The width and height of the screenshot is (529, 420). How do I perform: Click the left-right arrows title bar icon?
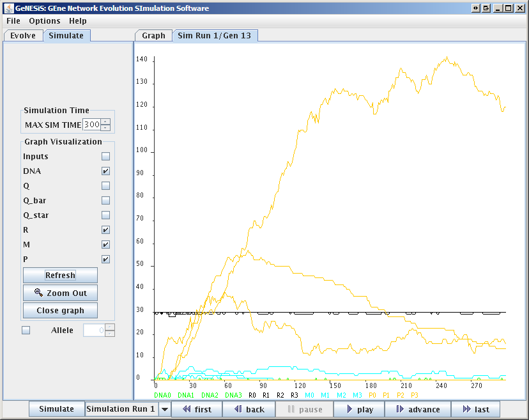[x=475, y=8]
